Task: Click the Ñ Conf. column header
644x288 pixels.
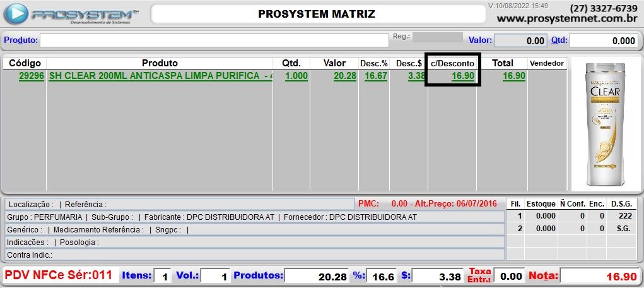Action: coord(571,204)
